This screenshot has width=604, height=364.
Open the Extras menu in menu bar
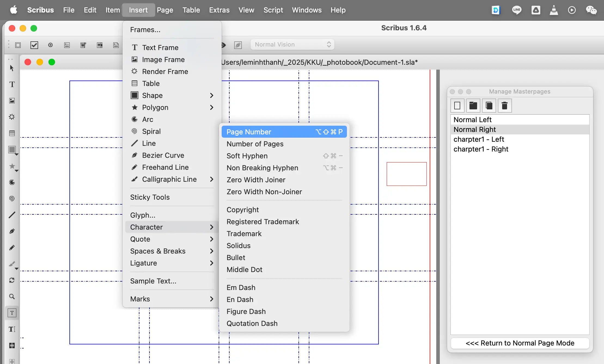click(x=219, y=10)
